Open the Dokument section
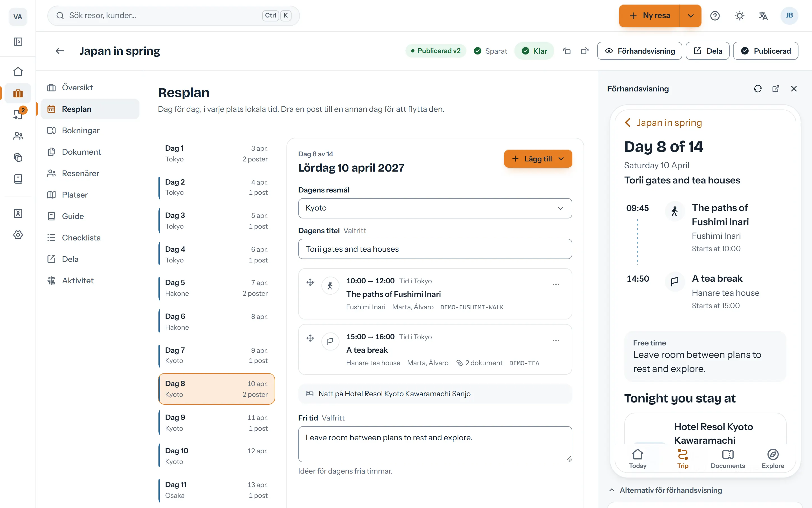This screenshot has height=508, width=812. tap(90, 152)
